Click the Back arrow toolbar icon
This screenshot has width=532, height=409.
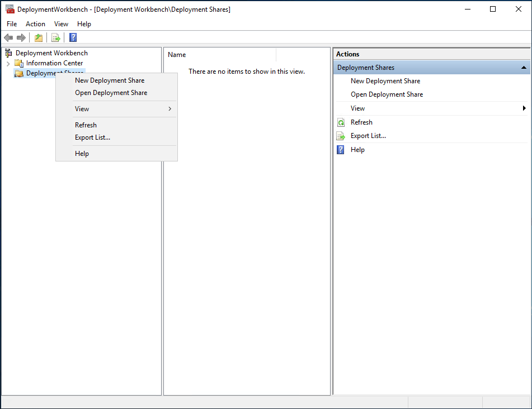pyautogui.click(x=8, y=37)
